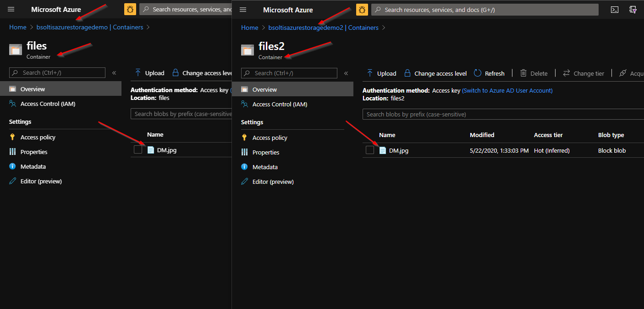The width and height of the screenshot is (644, 309).
Task: Click Switch to Azure AD User Account link
Action: pyautogui.click(x=507, y=90)
